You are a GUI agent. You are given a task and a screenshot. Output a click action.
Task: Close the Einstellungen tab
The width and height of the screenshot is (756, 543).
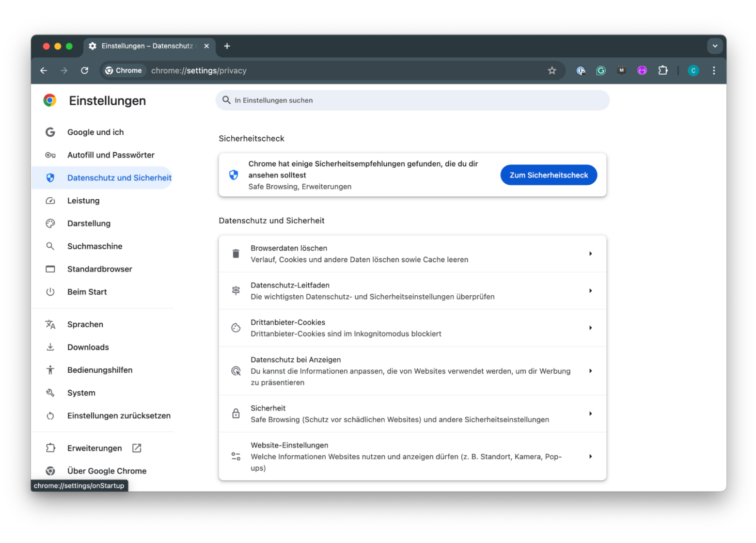pyautogui.click(x=206, y=46)
